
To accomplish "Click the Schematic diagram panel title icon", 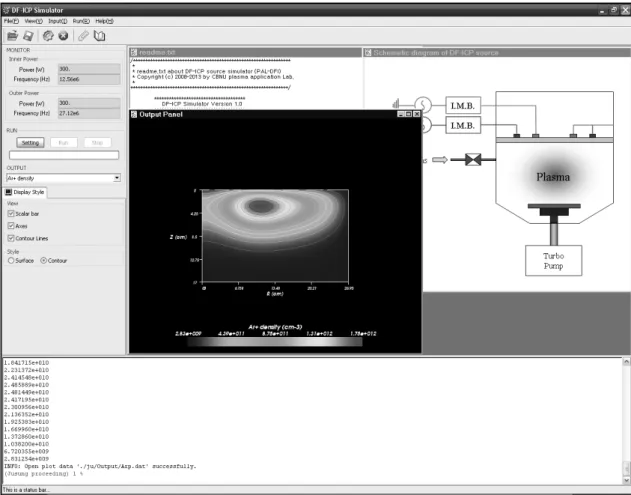I will tap(368, 52).
